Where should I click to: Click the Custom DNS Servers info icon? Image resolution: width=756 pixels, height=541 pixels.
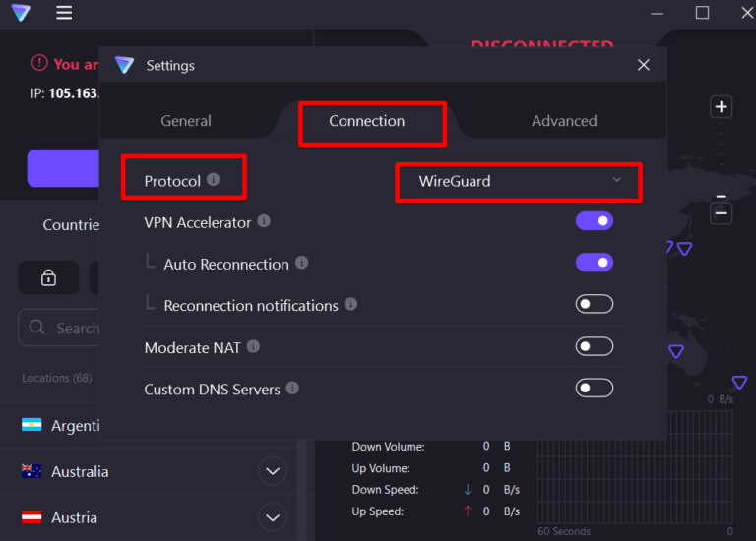tap(292, 389)
